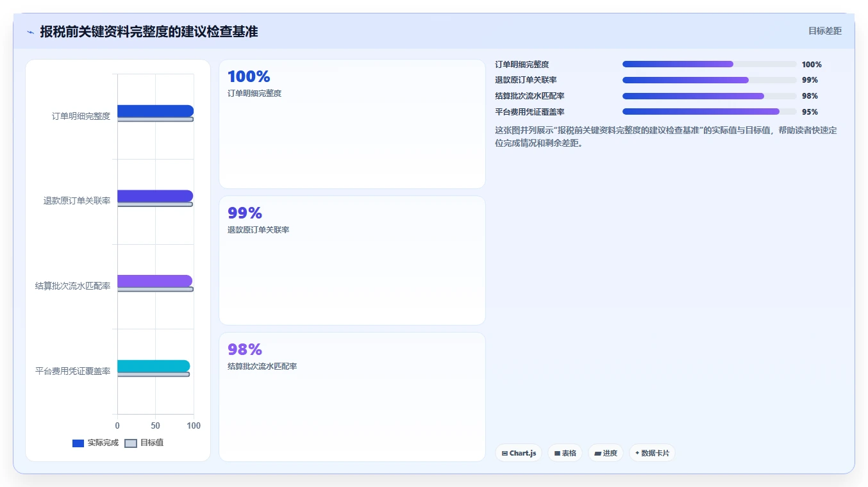Click the 目标差距 label in header
The image size is (868, 487).
click(x=824, y=31)
